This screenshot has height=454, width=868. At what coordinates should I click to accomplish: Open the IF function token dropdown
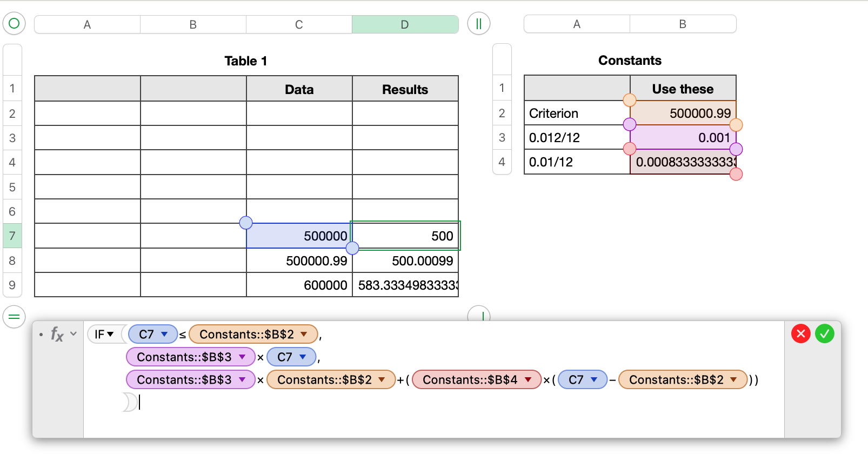click(x=110, y=334)
